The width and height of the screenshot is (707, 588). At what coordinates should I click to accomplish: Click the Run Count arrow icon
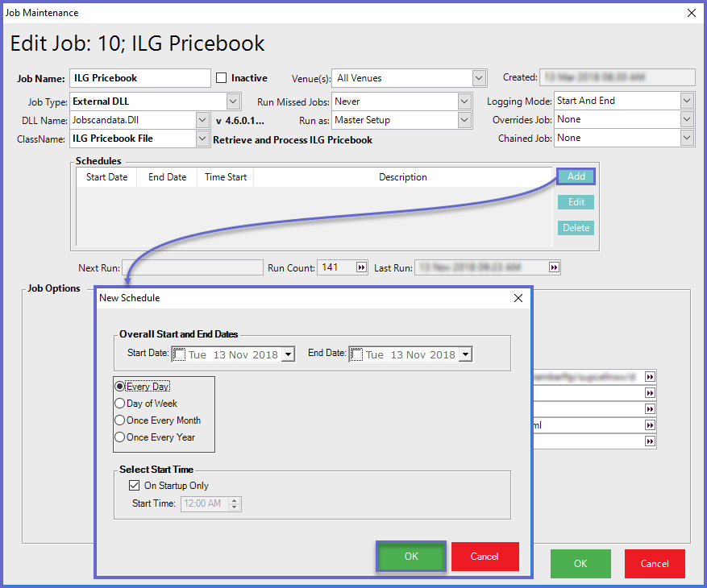pos(361,267)
